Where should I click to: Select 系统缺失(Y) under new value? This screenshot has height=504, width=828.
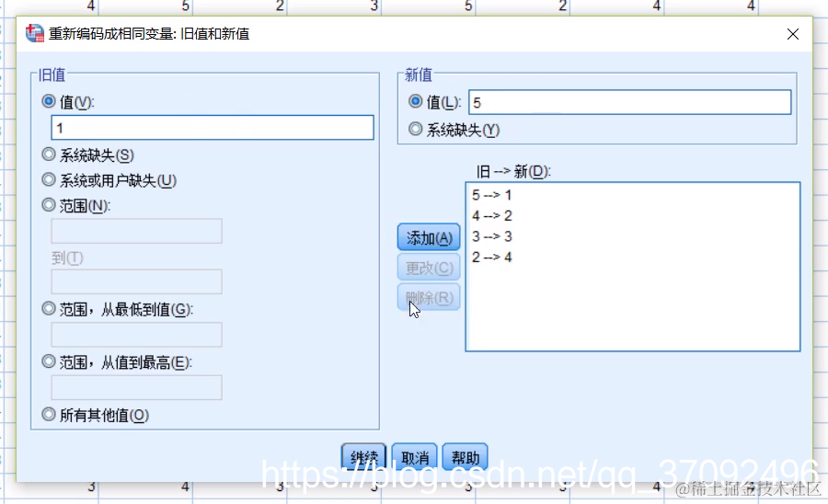(x=416, y=129)
